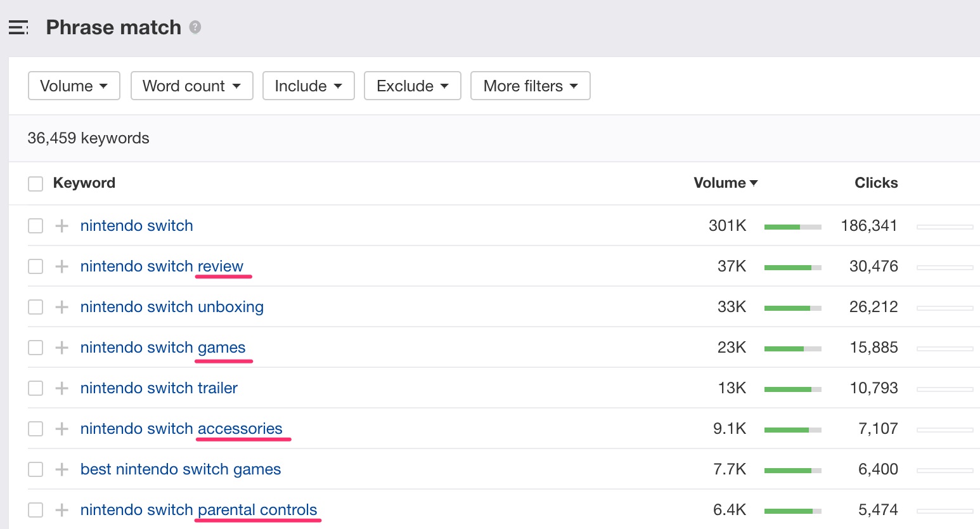Open the Word count filter dropdown
This screenshot has width=980, height=529.
click(x=191, y=86)
